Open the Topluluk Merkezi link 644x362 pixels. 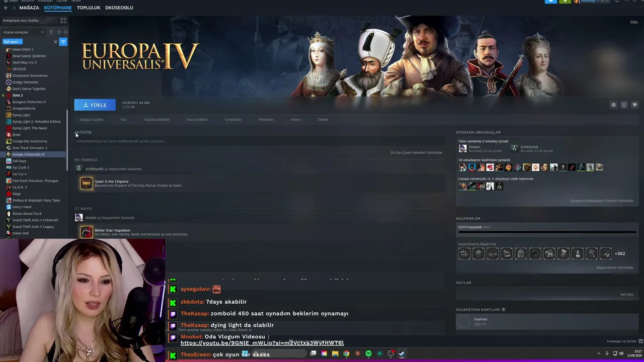(157, 120)
